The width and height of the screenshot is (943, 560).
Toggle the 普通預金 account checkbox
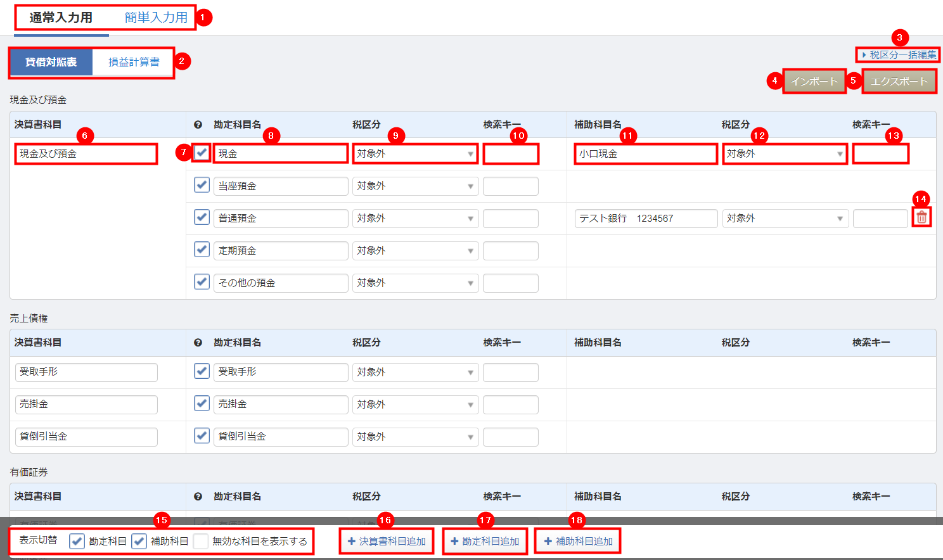point(202,217)
